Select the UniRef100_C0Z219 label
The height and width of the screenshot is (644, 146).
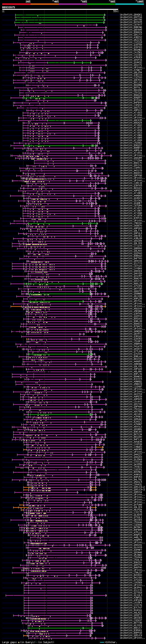tap(131, 42)
